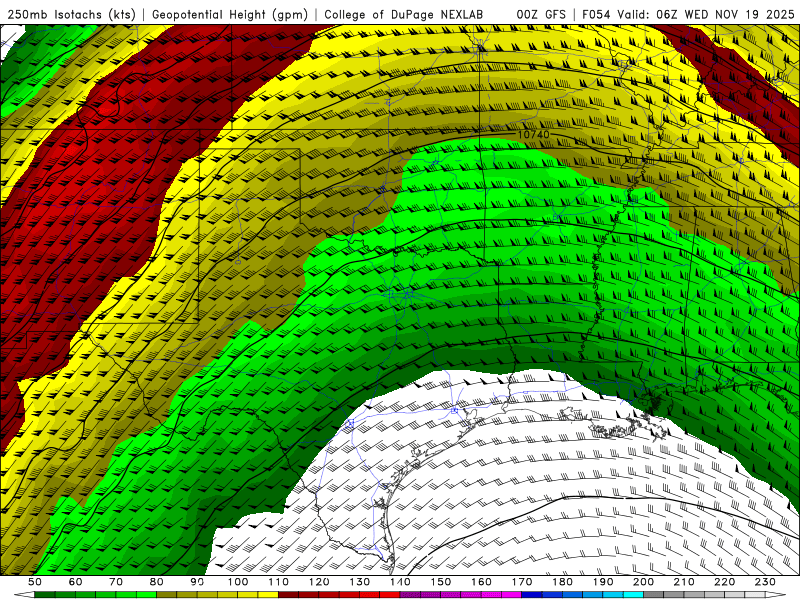Image resolution: width=800 pixels, height=600 pixels.
Task: Select the '00Z GFS' model run label
Action: (541, 14)
